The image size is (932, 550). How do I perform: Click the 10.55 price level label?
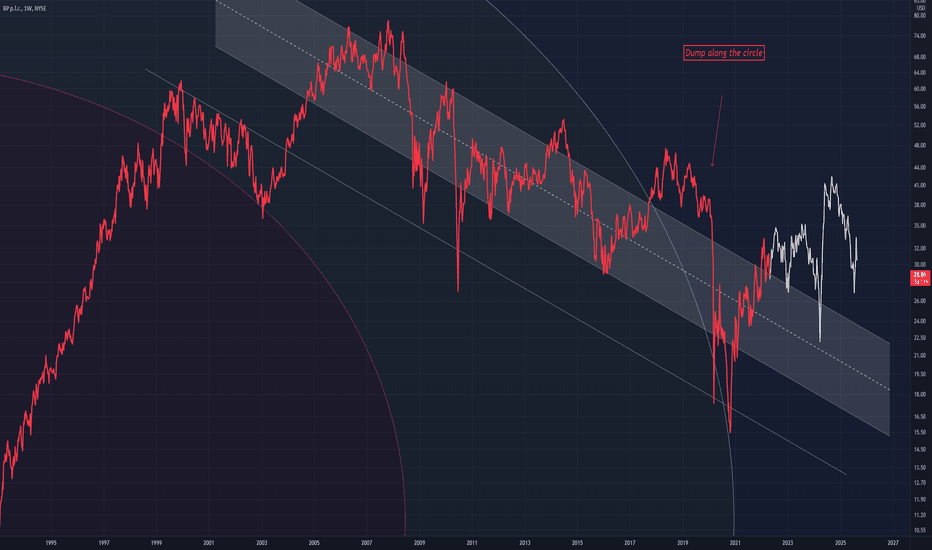coord(920,530)
